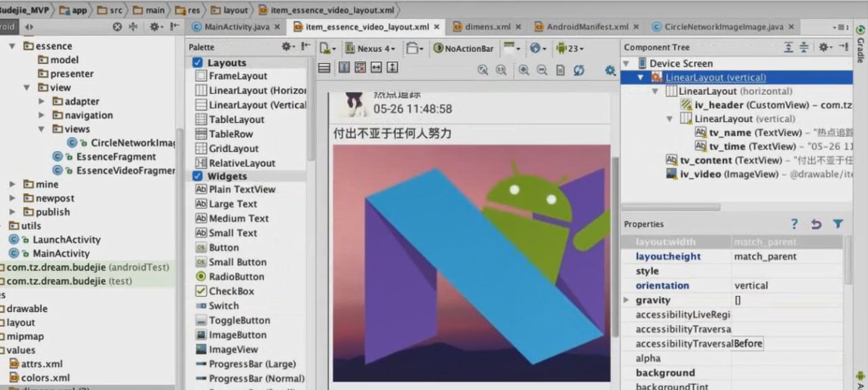Viewport: 868px width, 390px height.
Task: Open the activity association dropdown icon
Action: pos(511,48)
